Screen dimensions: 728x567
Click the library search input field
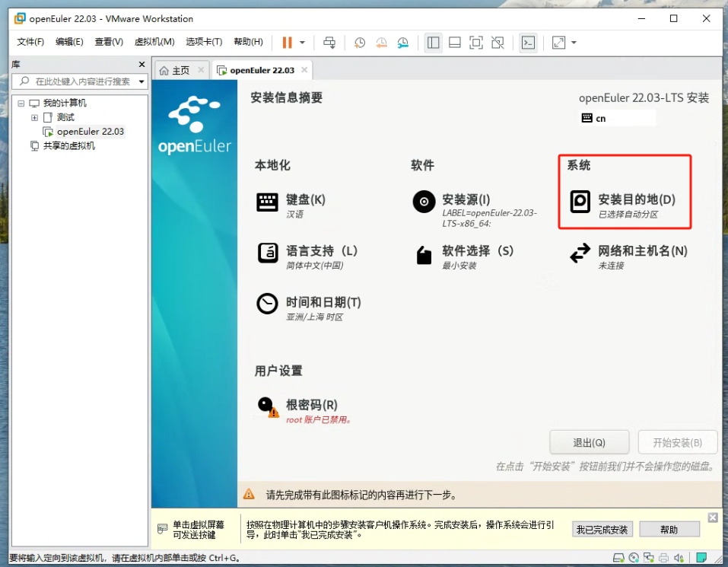click(x=79, y=81)
